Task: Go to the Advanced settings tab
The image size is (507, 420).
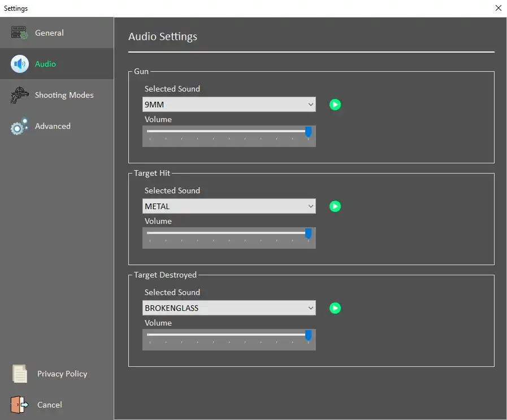Action: click(53, 126)
